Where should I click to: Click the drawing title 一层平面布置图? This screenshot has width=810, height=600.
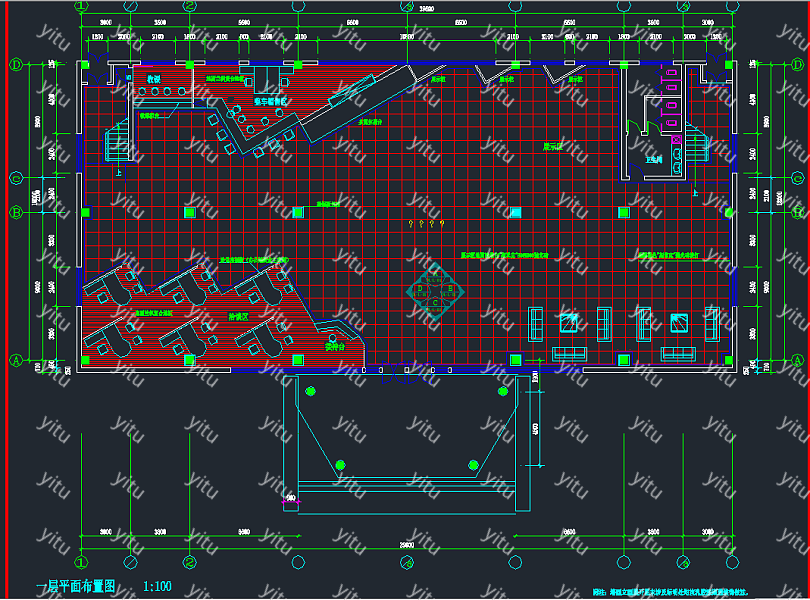[x=76, y=586]
